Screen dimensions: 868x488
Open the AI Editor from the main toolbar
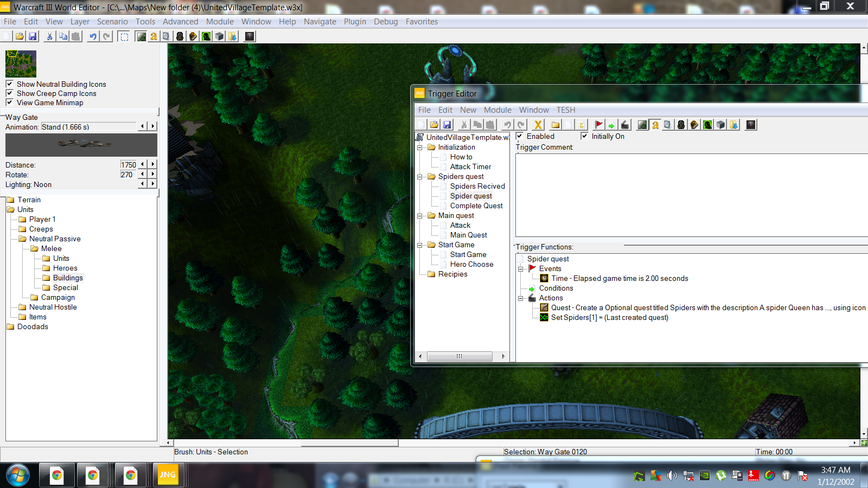(206, 36)
